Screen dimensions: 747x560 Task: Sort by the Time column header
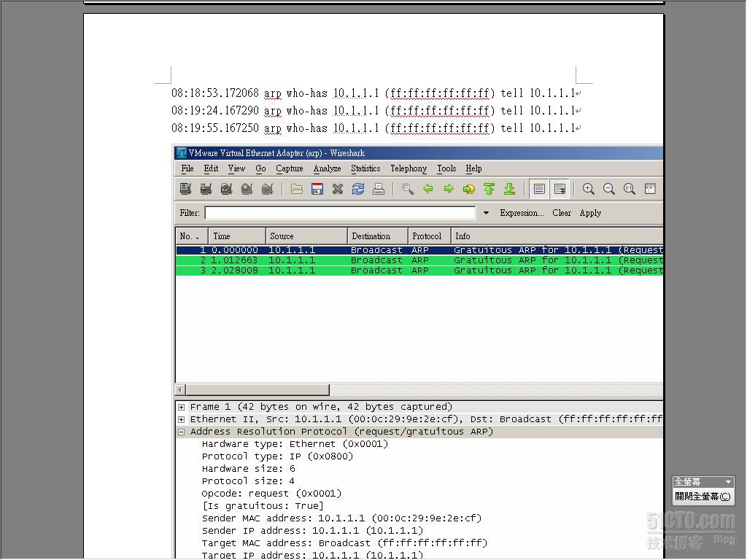(237, 236)
